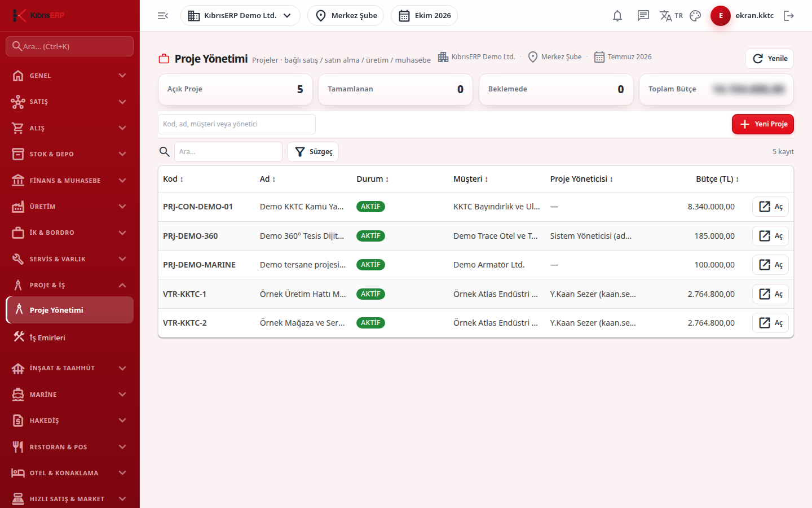Viewport: 812px width, 508px height.
Task: Expand the FİNANS & MUHASEBE section
Action: [70, 181]
